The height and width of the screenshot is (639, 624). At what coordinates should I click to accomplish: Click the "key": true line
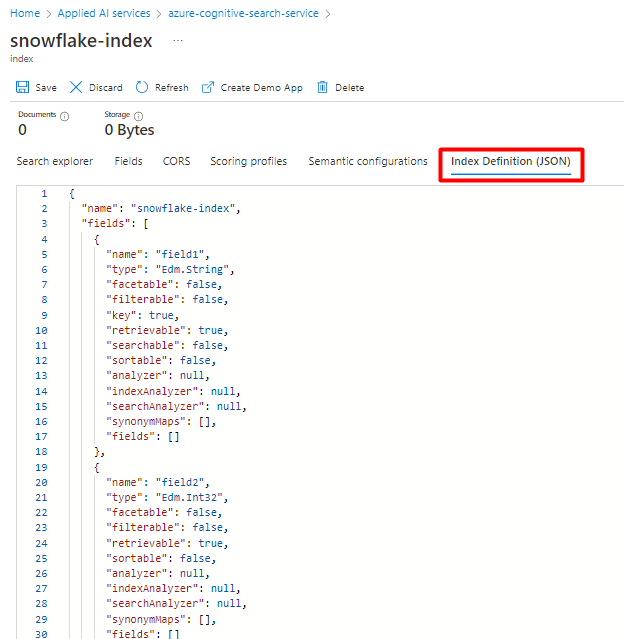tap(142, 315)
